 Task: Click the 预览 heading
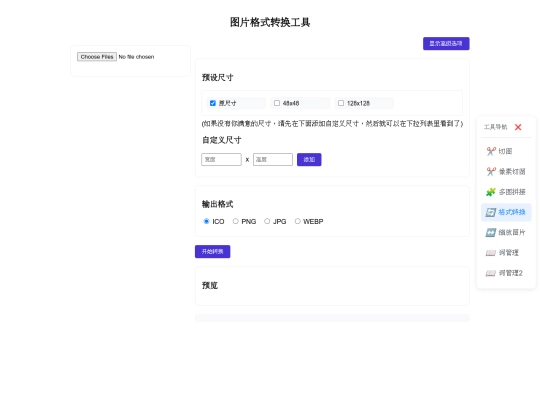[x=210, y=285]
